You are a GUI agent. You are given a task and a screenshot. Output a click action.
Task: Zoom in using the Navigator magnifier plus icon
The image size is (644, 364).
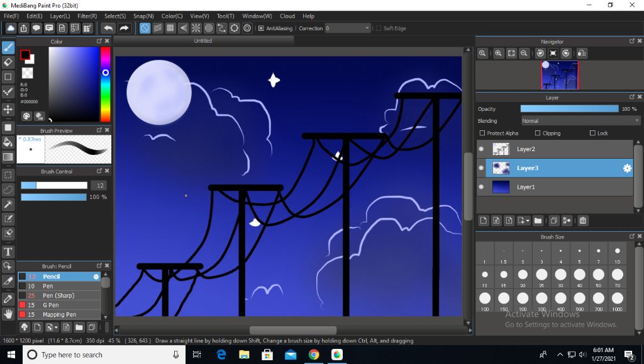(499, 54)
